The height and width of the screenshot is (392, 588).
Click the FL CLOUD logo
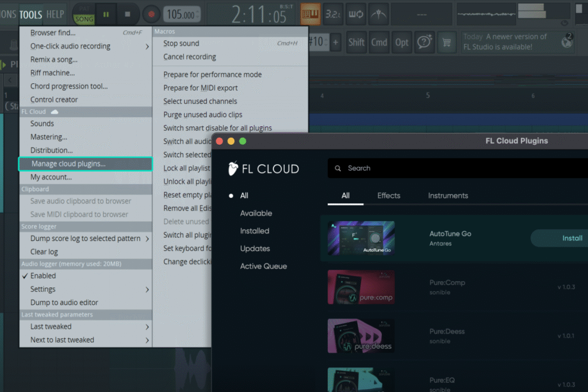click(264, 169)
